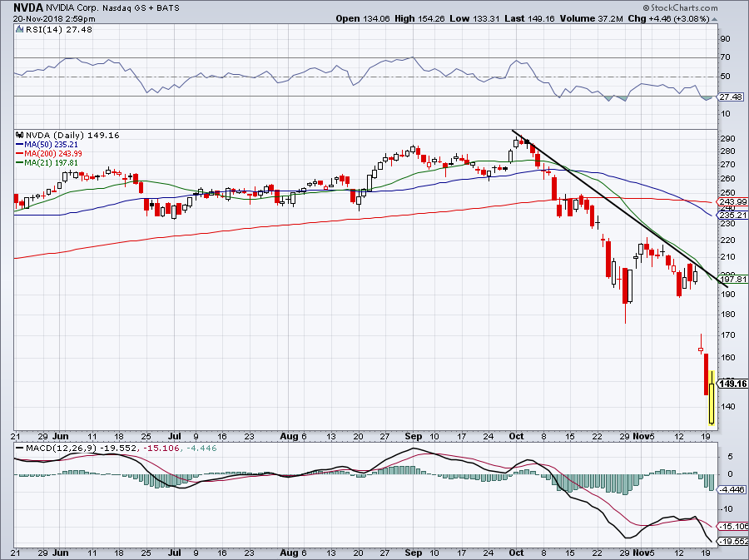
Task: Click the blue MA(50) legend line
Action: (x=20, y=144)
